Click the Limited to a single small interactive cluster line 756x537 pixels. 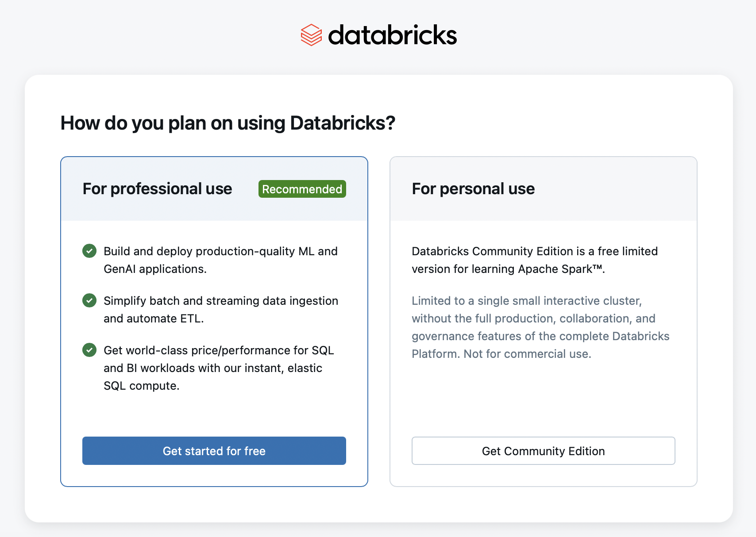tap(526, 301)
